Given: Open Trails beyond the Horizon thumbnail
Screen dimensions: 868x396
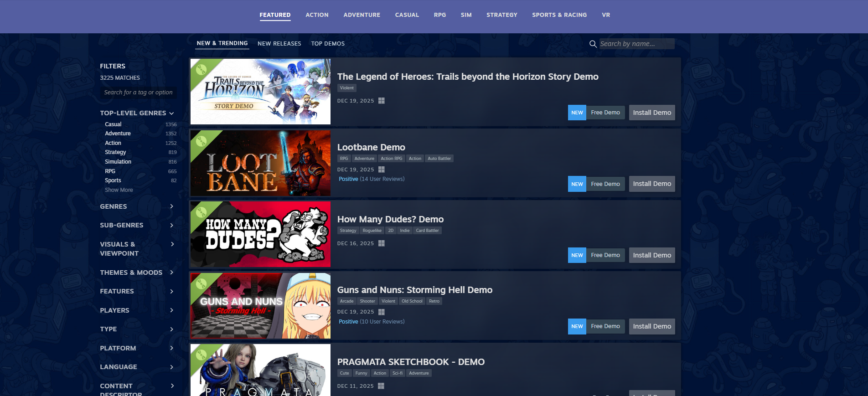Looking at the screenshot, I should (x=260, y=92).
